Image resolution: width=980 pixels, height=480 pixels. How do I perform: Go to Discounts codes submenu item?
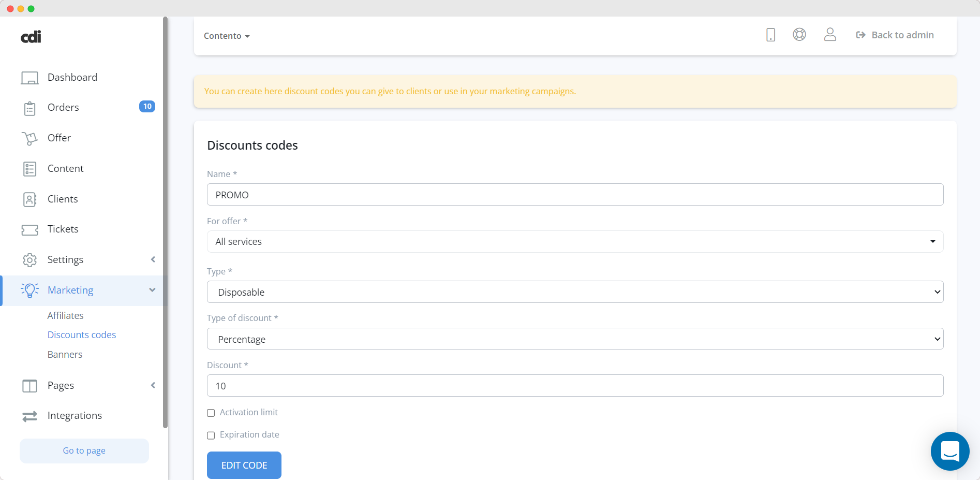82,334
